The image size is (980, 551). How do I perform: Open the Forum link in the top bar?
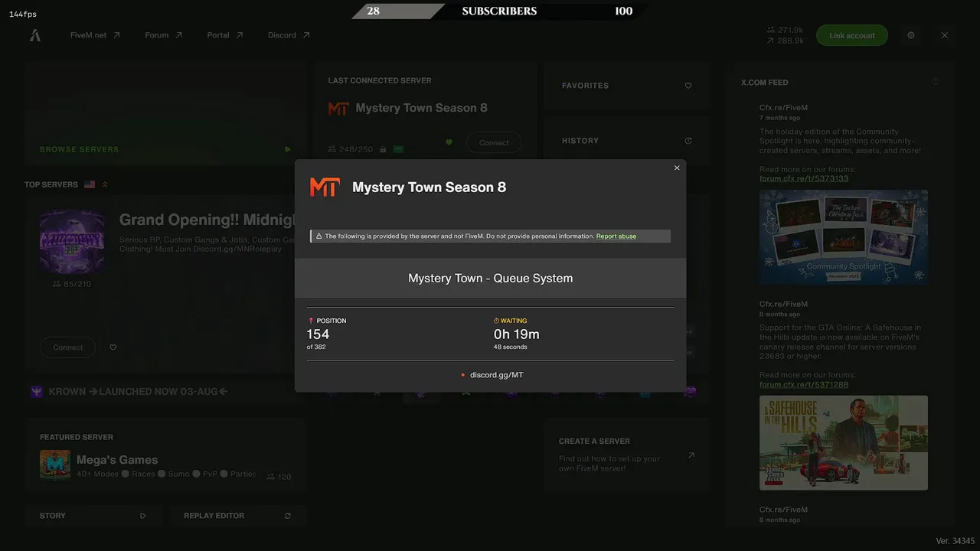tap(163, 35)
